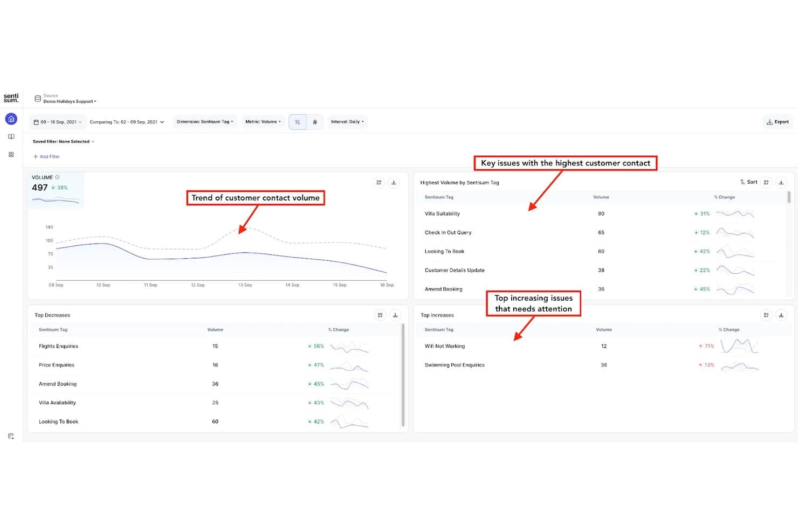Download the Volume chart
Viewport: 798px width, 532px height.
point(394,183)
